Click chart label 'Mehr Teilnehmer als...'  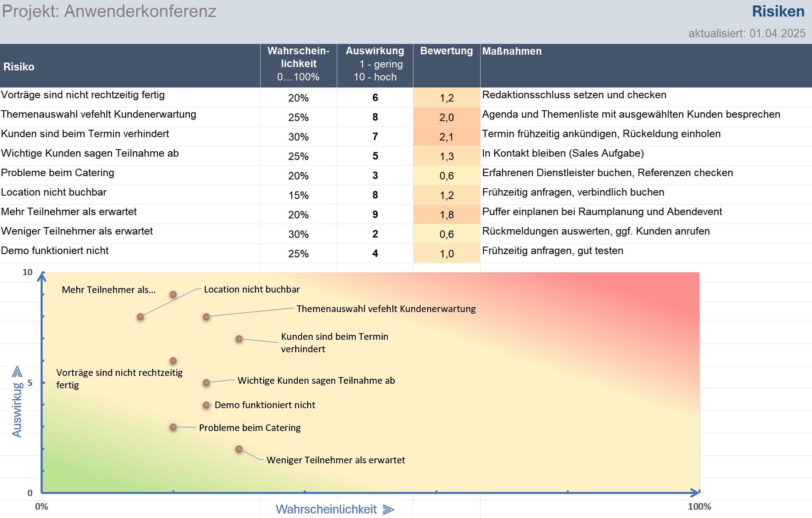pyautogui.click(x=109, y=290)
